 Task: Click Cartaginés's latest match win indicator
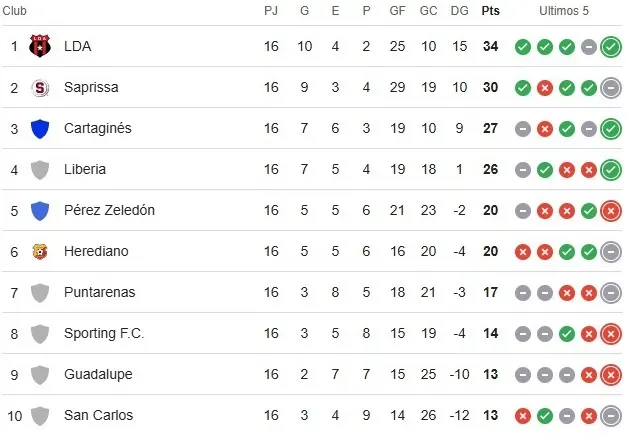pos(611,128)
